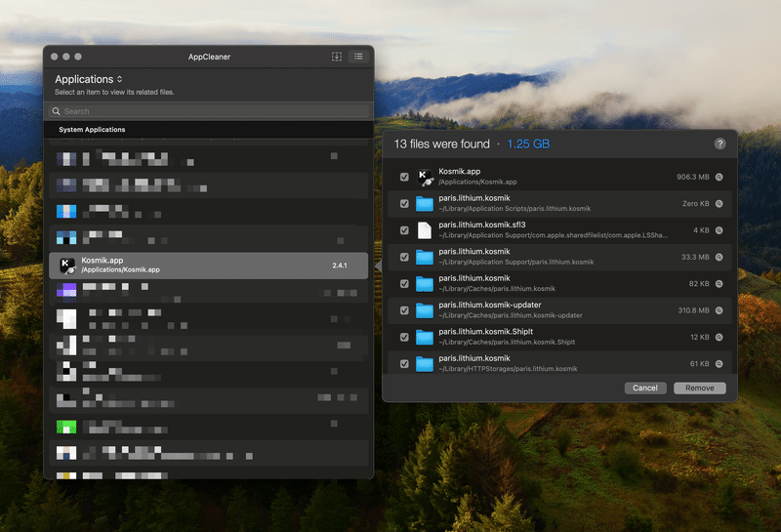This screenshot has width=781, height=532.
Task: Reveal Application Scripts paris.lithium.kosmik folder magnifier
Action: pos(719,204)
